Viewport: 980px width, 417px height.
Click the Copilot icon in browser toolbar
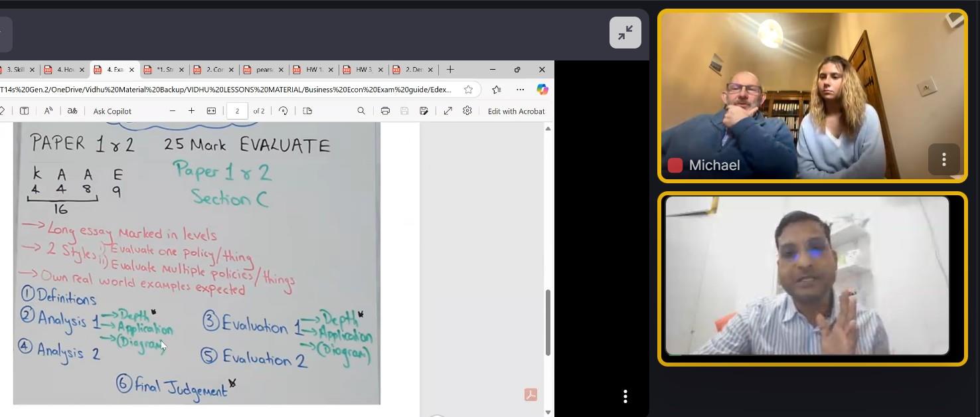coord(542,90)
